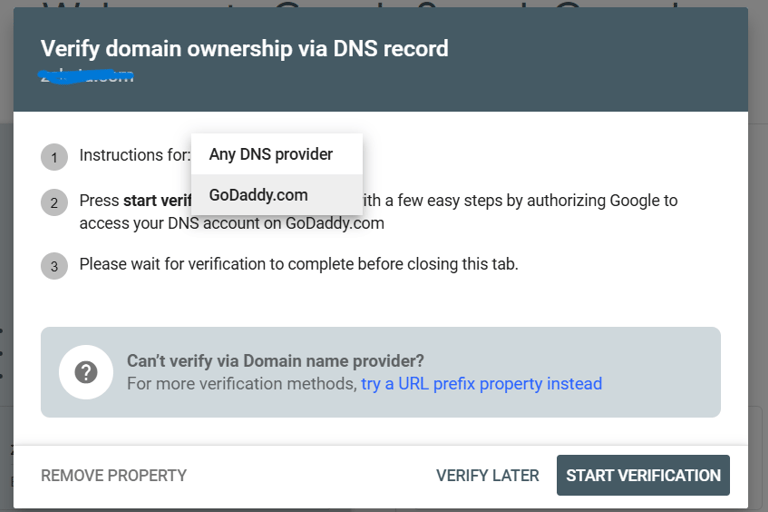This screenshot has height=512, width=768.
Task: Click the Please wait for verification text
Action: pyautogui.click(x=299, y=264)
